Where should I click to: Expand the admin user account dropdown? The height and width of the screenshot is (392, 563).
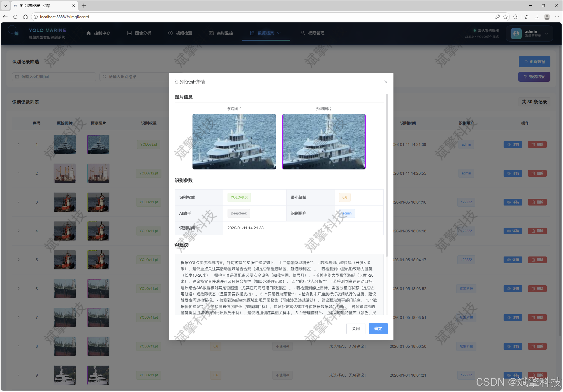pyautogui.click(x=529, y=34)
